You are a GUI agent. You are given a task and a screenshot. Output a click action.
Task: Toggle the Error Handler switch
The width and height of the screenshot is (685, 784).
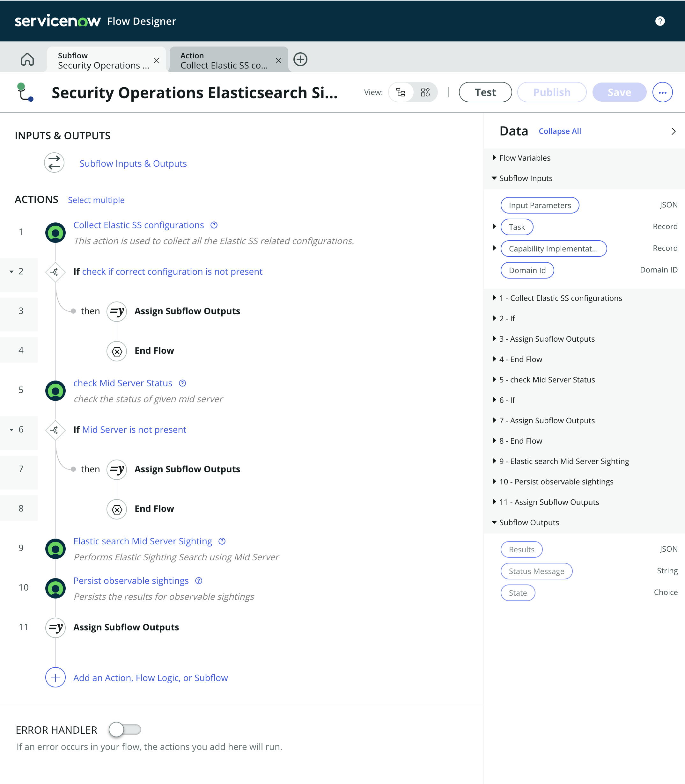pyautogui.click(x=125, y=730)
